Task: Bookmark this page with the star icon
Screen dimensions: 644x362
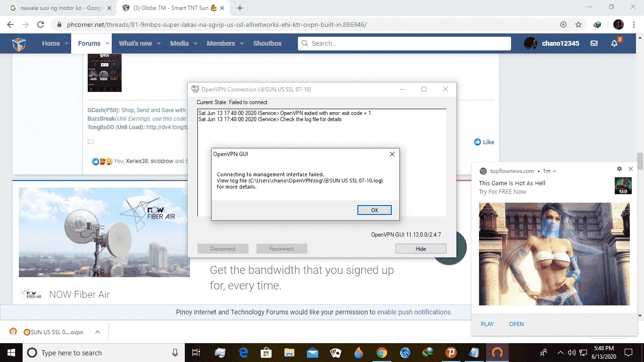Action: tap(578, 25)
